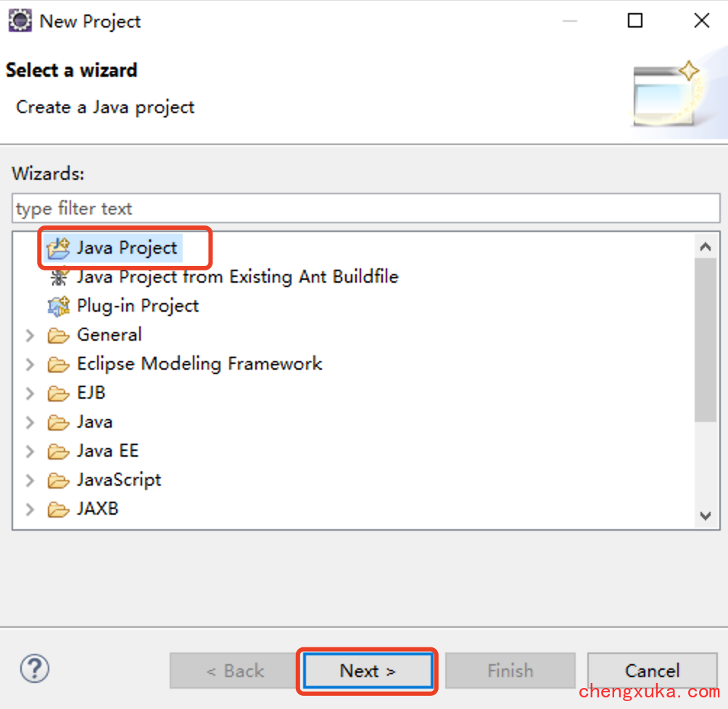The image size is (728, 709).
Task: Maximize the New Project dialog
Action: (635, 20)
